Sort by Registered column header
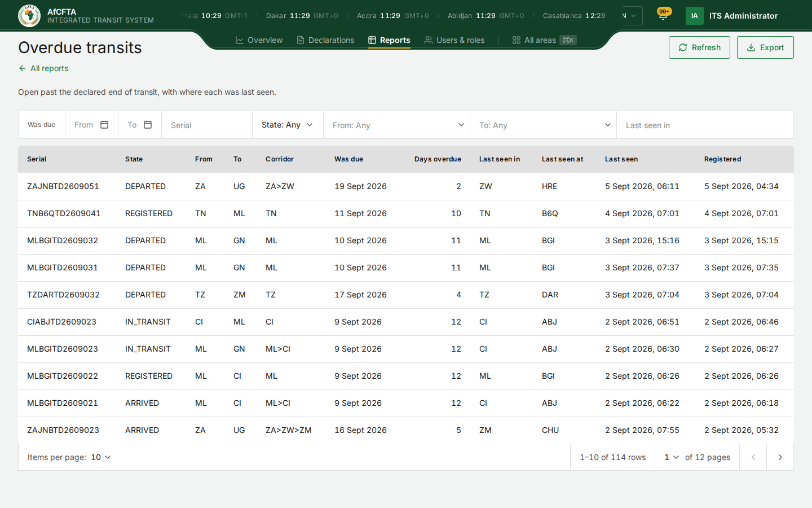Viewport: 812px width, 508px height. coord(722,159)
